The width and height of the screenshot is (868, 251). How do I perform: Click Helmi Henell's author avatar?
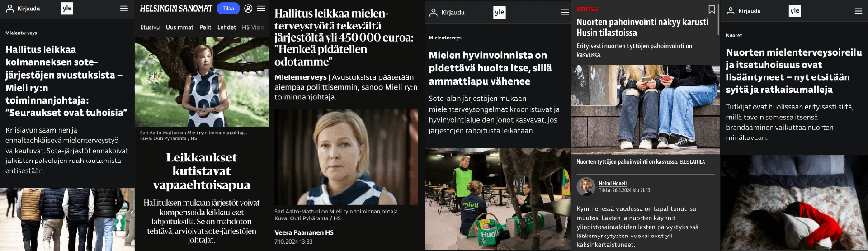point(585,186)
